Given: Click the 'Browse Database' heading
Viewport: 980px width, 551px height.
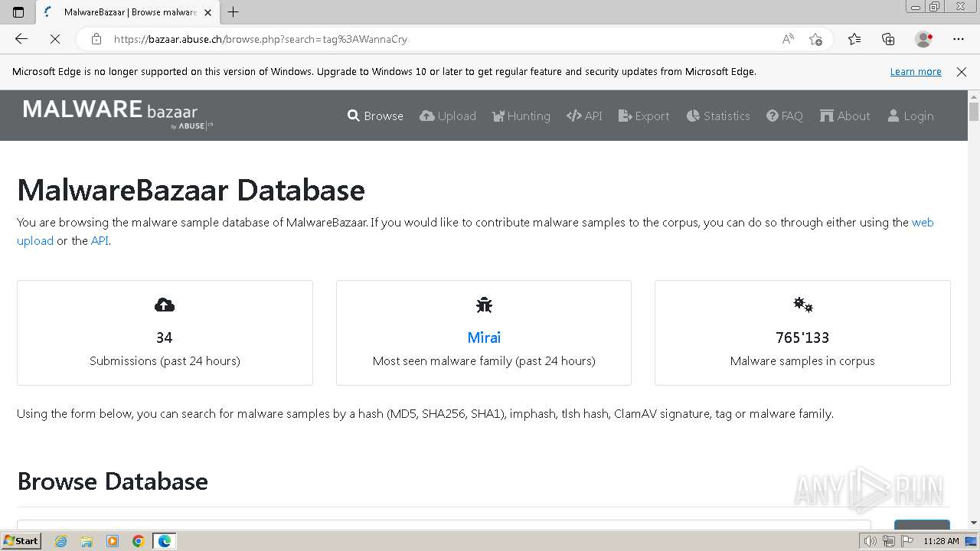Looking at the screenshot, I should [x=113, y=481].
